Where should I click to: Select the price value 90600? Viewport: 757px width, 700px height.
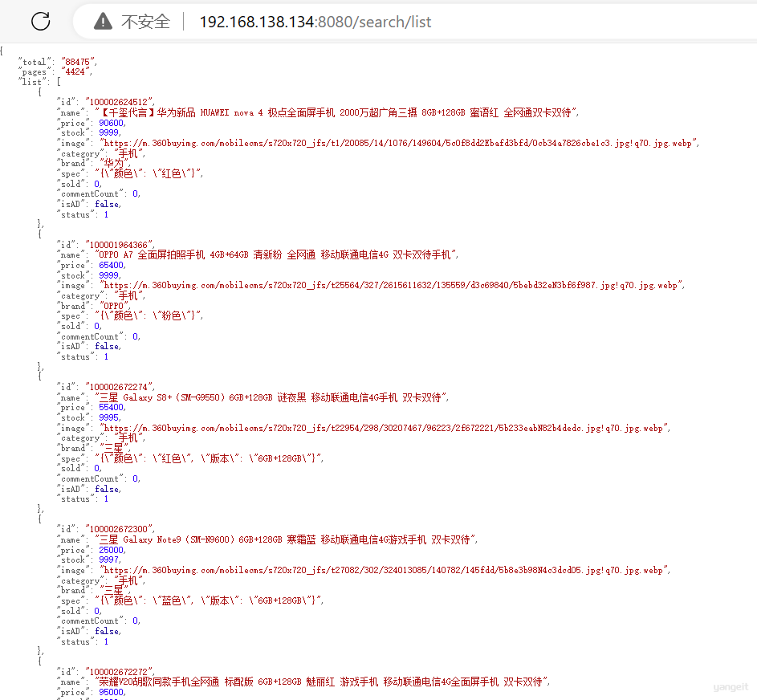(111, 123)
